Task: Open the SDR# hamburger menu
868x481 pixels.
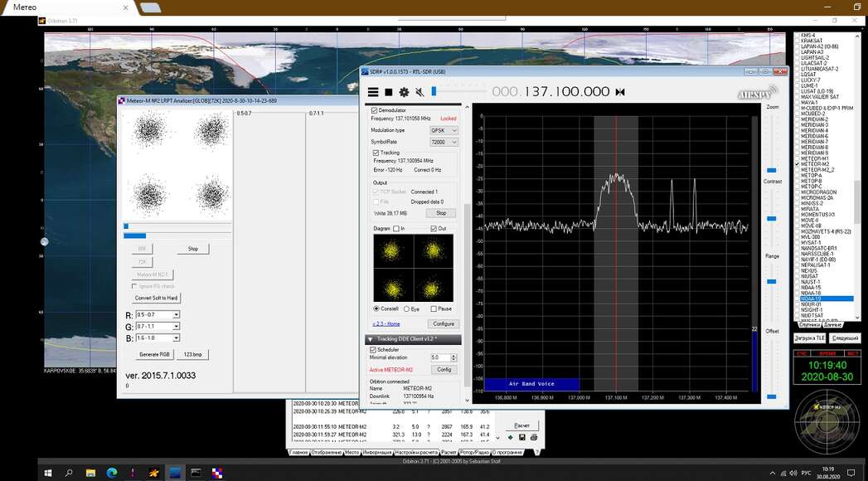Action: 373,92
